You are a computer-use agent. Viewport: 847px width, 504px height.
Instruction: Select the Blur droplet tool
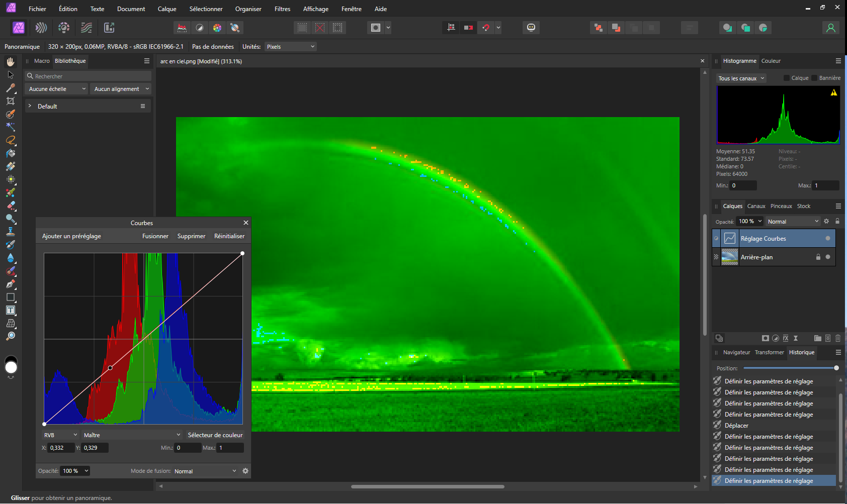point(11,258)
